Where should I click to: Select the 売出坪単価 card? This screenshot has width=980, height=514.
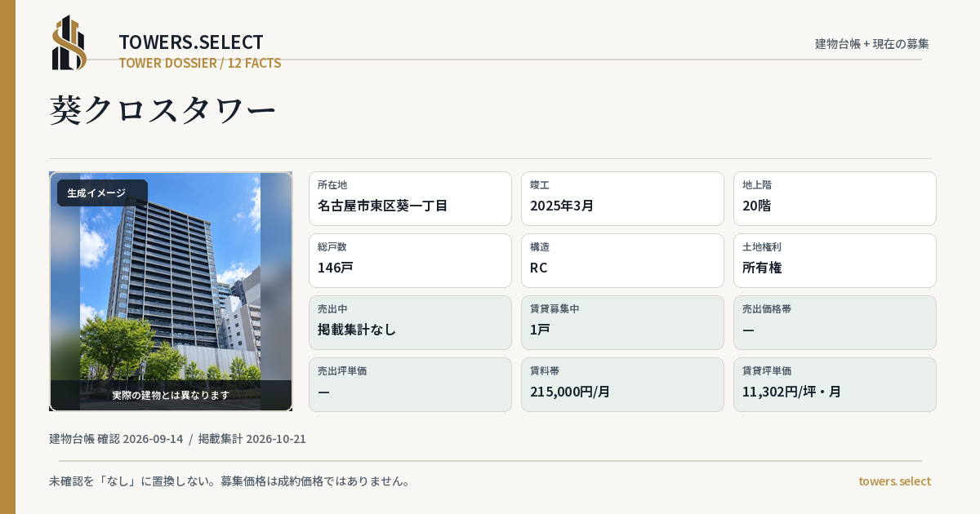410,384
